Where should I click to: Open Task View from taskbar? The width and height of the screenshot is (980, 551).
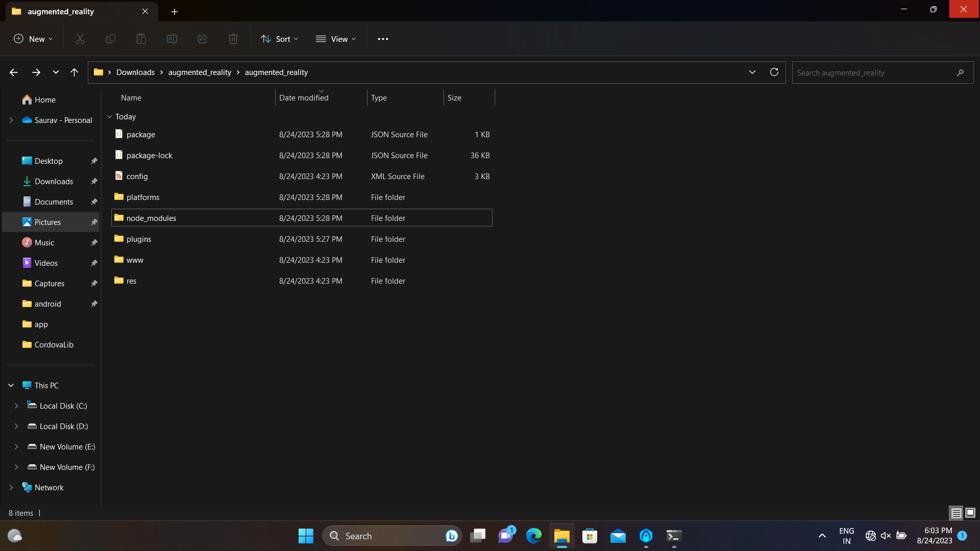tap(478, 536)
